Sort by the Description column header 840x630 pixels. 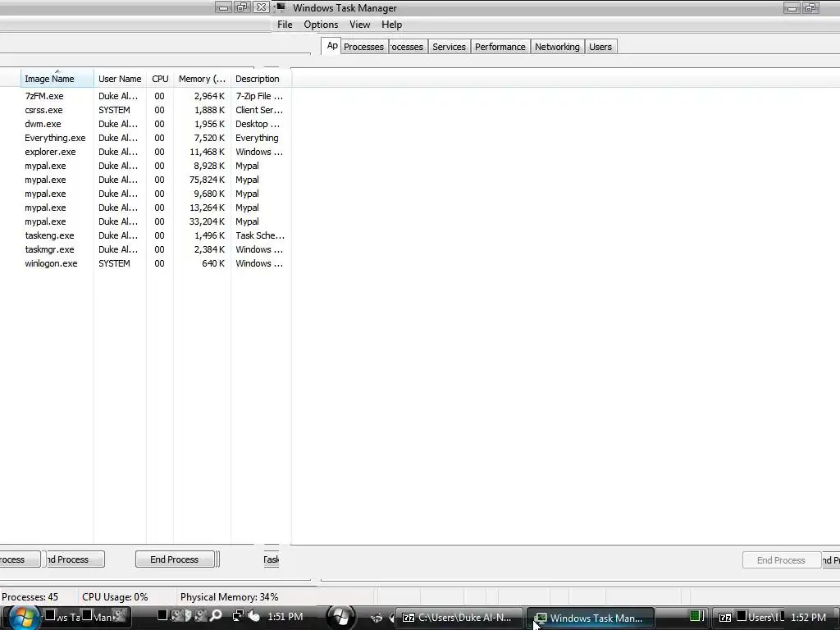(x=261, y=79)
